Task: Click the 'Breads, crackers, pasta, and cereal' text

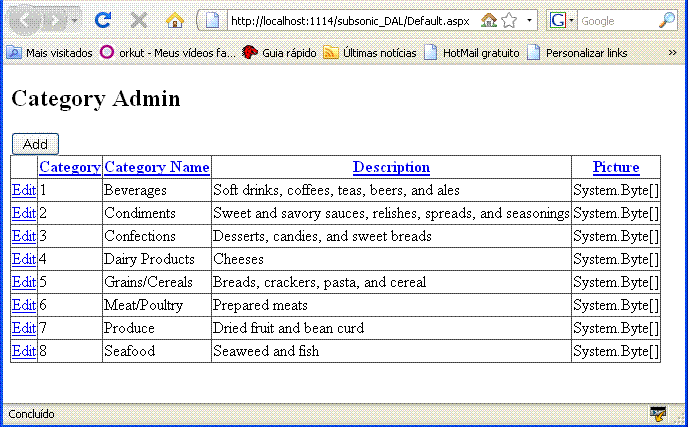Action: click(x=319, y=282)
